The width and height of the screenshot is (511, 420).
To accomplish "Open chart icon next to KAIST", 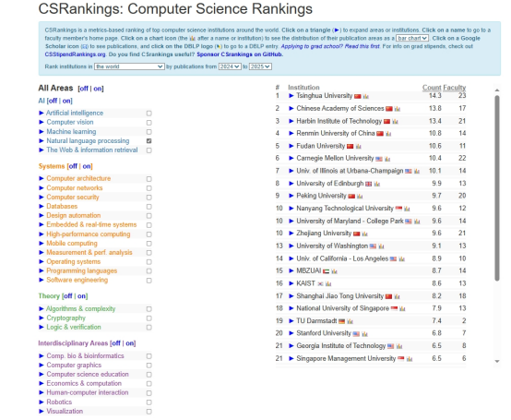I will [328, 283].
